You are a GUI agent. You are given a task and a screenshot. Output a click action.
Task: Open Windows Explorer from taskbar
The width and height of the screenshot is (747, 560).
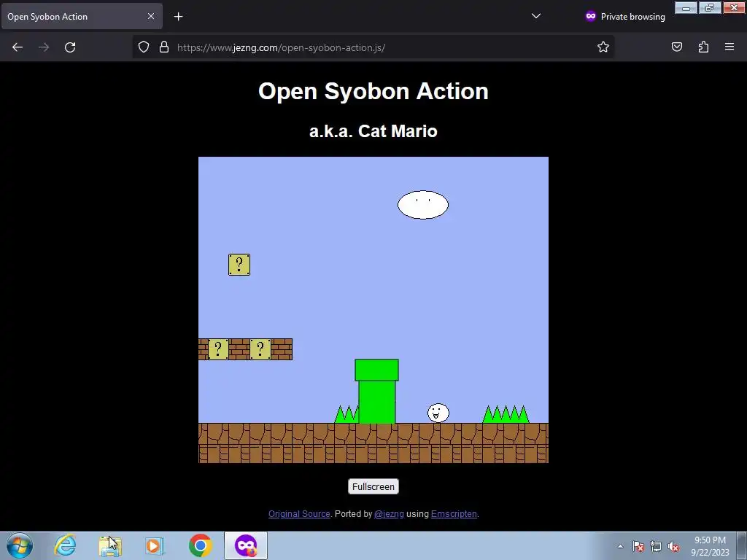110,545
